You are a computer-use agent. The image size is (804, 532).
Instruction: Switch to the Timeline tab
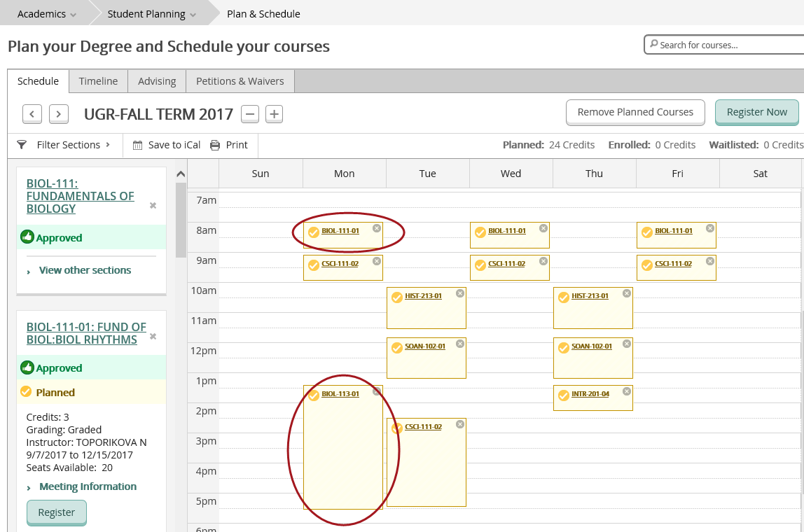pyautogui.click(x=99, y=81)
